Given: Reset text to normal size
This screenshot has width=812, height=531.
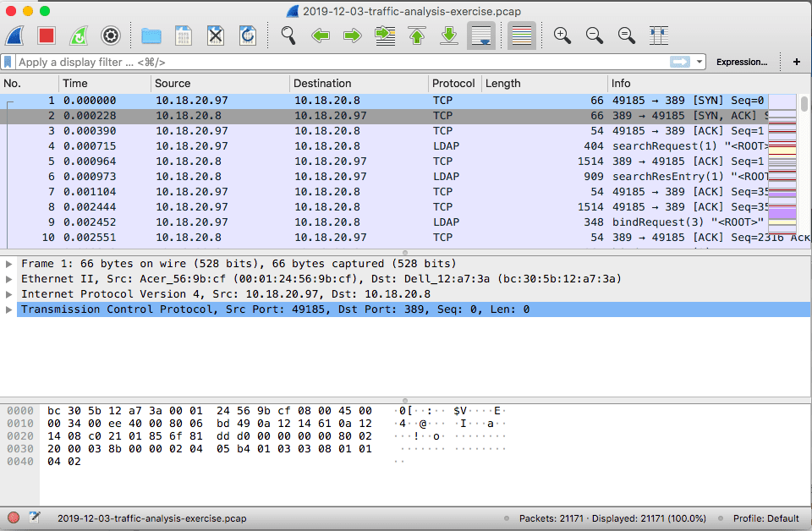Looking at the screenshot, I should coord(627,36).
